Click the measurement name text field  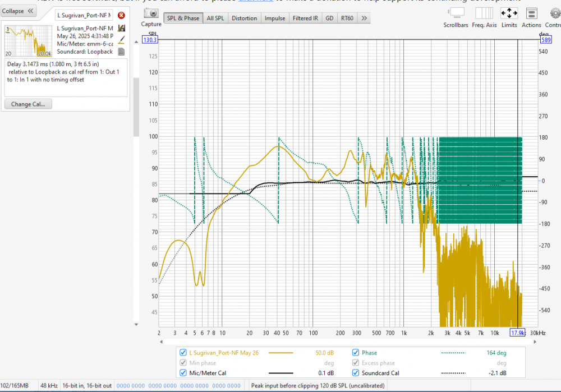click(x=84, y=15)
